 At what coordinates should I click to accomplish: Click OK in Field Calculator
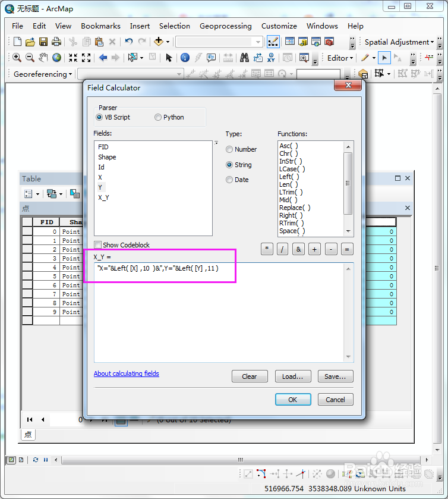tap(293, 400)
